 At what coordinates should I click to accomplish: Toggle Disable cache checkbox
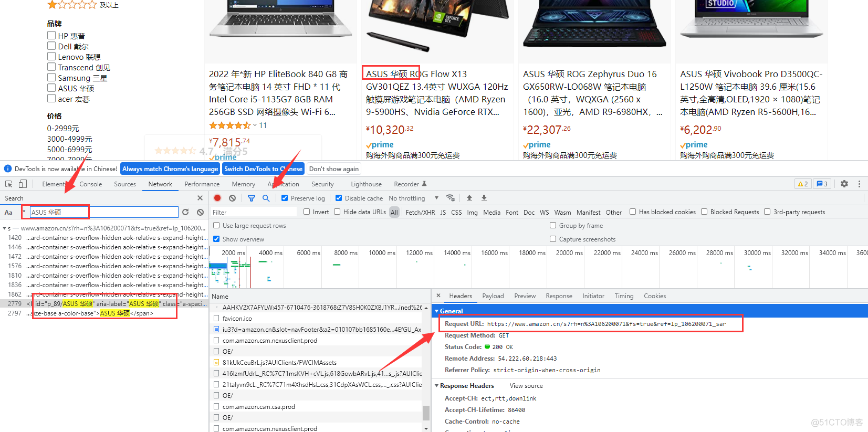pos(339,198)
